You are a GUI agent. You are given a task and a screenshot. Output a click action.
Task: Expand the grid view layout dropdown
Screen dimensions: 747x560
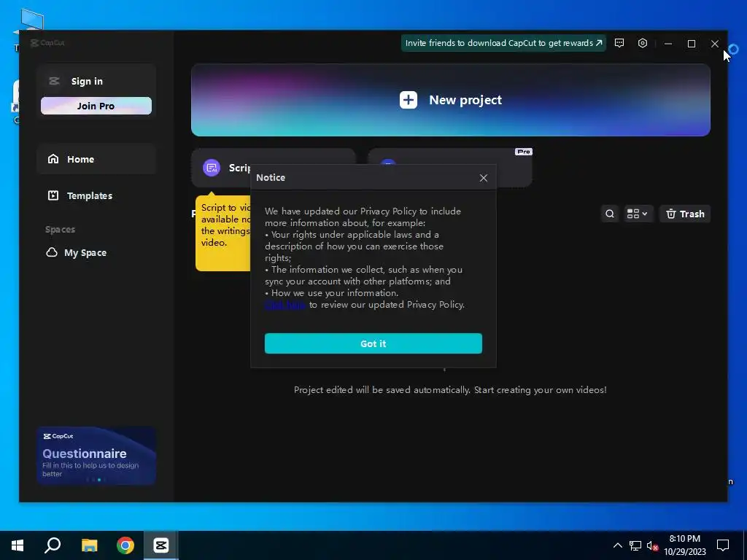pyautogui.click(x=638, y=214)
